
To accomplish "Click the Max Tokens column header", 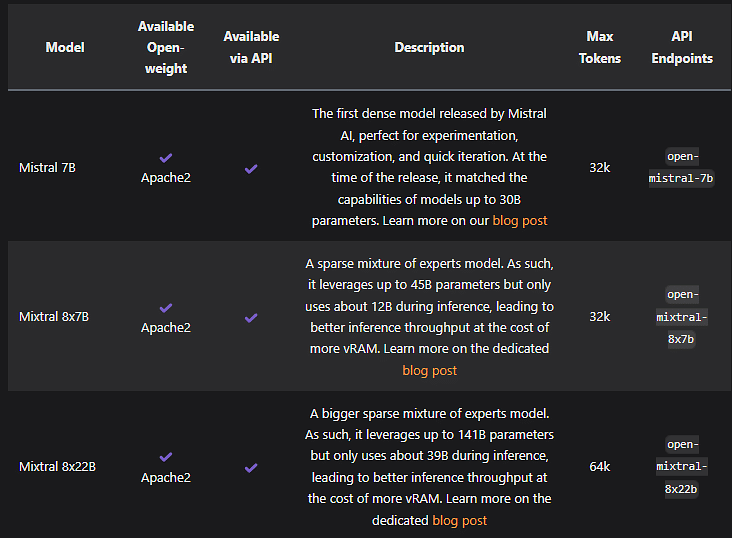I will pyautogui.click(x=600, y=47).
